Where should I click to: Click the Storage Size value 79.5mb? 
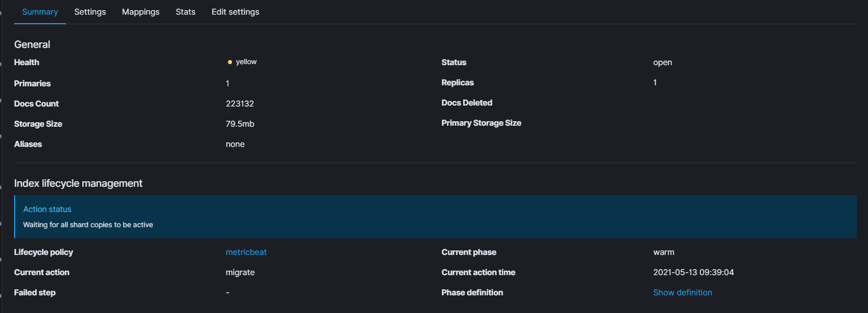click(240, 124)
